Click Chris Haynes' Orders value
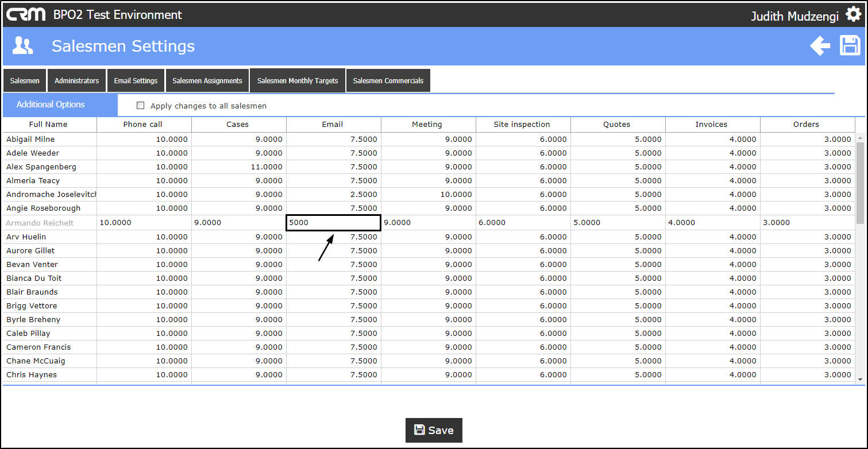Image resolution: width=868 pixels, height=449 pixels. click(838, 375)
